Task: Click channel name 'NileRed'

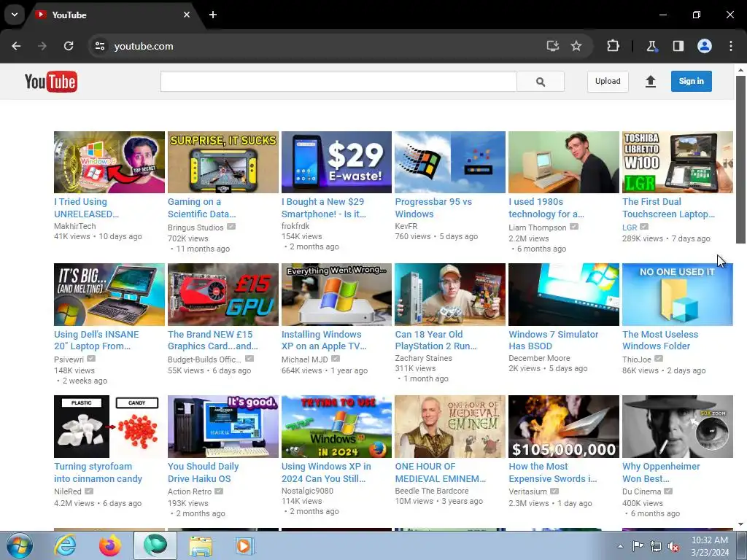Action: (68, 491)
